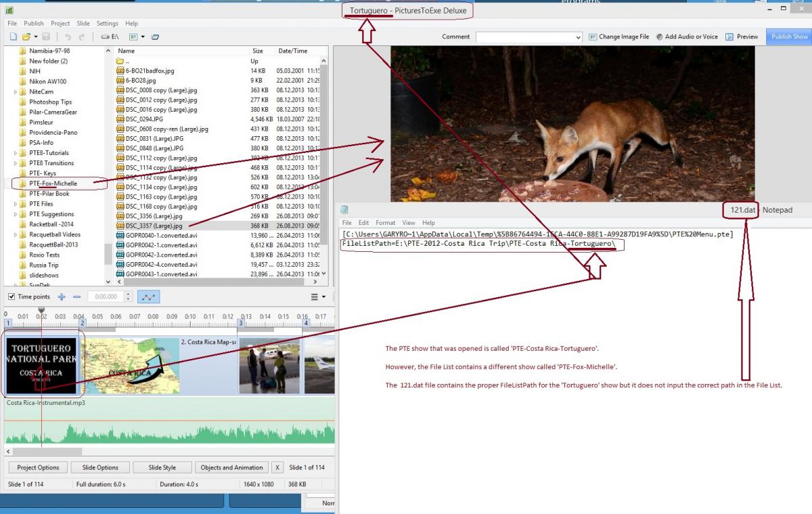Click the folder tree vertical scrollbar thumb
812x514 pixels.
[x=108, y=253]
